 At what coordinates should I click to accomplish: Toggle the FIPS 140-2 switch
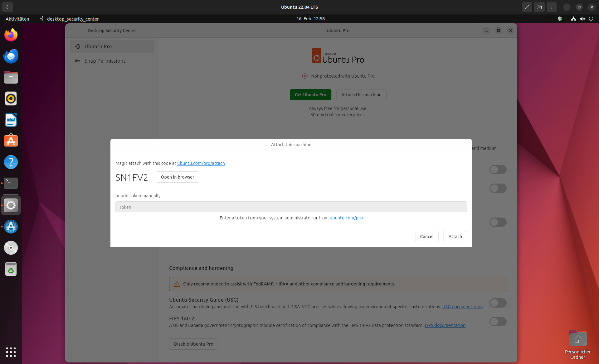click(x=498, y=322)
